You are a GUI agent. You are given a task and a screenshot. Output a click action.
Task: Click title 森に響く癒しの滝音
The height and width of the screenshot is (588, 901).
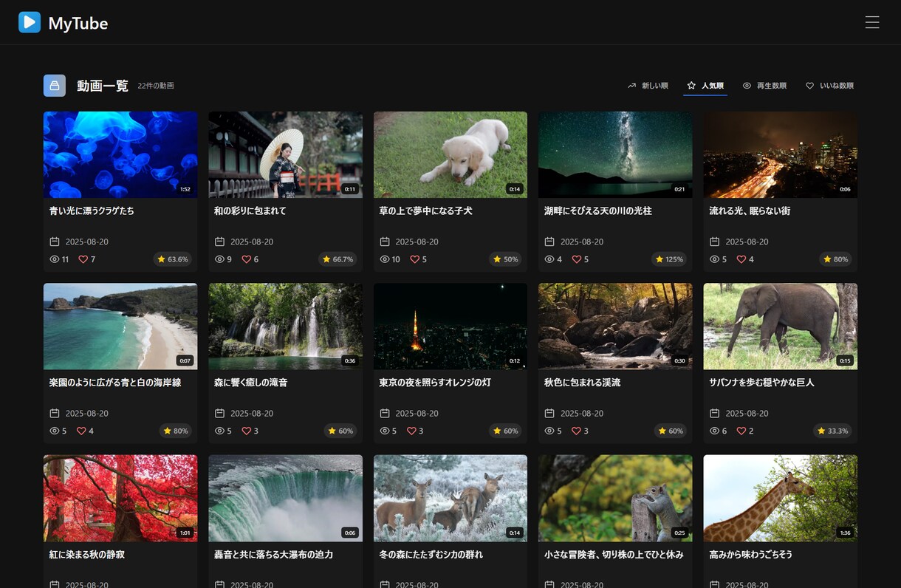tap(251, 383)
